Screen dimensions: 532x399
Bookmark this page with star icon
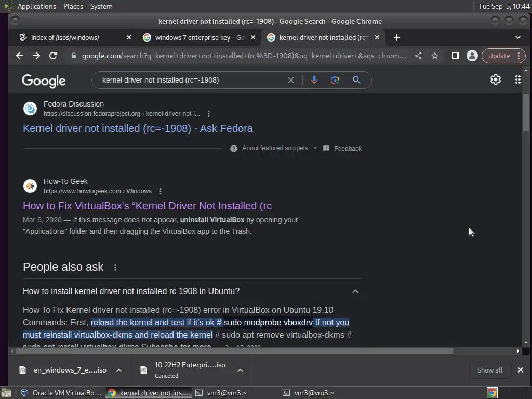pos(435,56)
